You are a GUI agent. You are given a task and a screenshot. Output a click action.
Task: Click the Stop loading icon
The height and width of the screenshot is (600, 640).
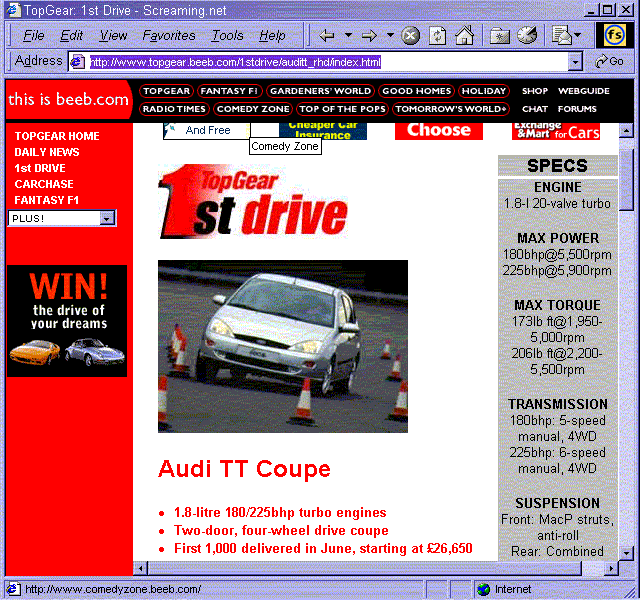(x=410, y=36)
